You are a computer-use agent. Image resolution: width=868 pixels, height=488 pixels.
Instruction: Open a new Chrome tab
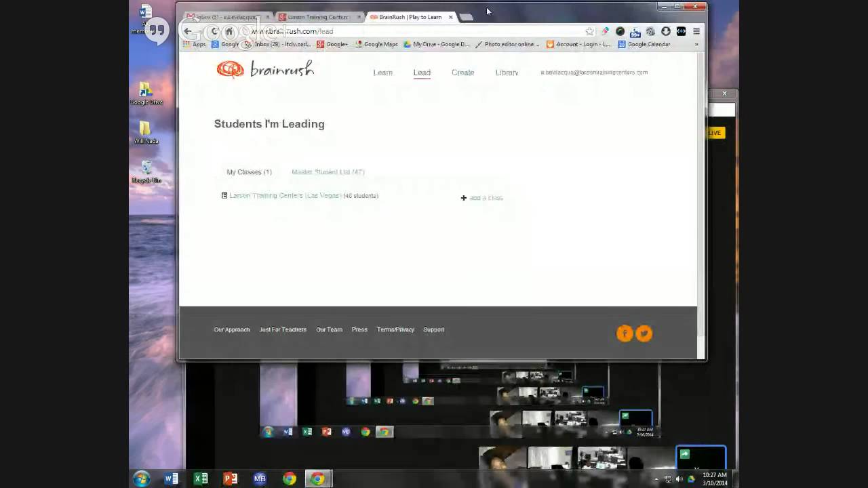click(466, 17)
